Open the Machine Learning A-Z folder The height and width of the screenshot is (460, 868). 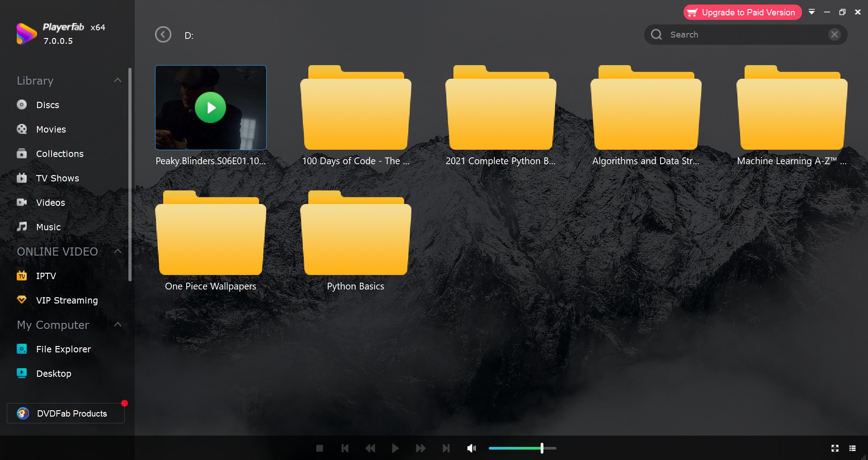point(792,108)
